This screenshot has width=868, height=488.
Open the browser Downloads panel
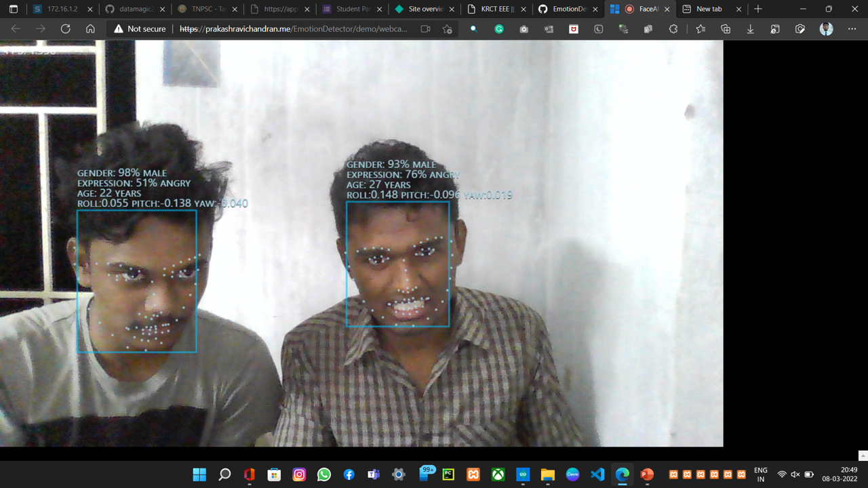point(750,29)
